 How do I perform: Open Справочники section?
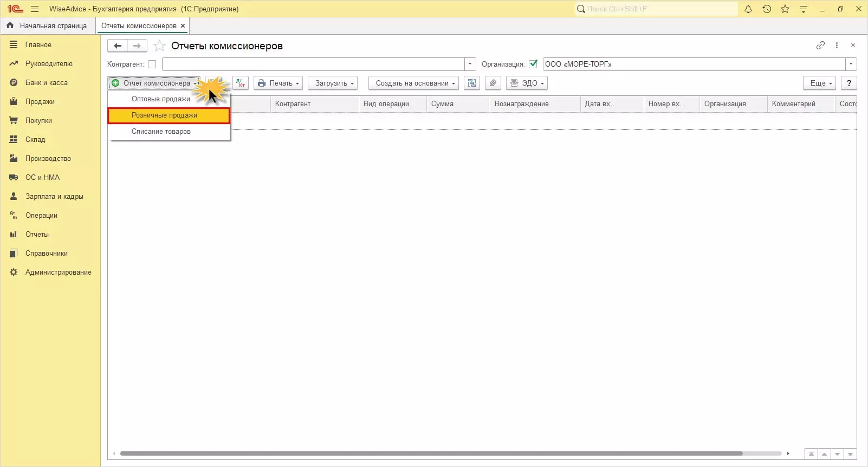pyautogui.click(x=47, y=254)
